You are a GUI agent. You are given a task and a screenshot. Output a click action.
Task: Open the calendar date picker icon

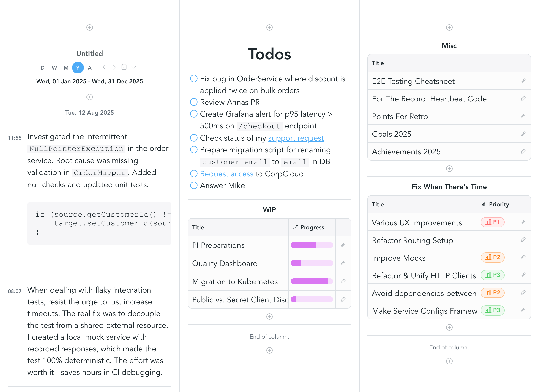click(124, 67)
